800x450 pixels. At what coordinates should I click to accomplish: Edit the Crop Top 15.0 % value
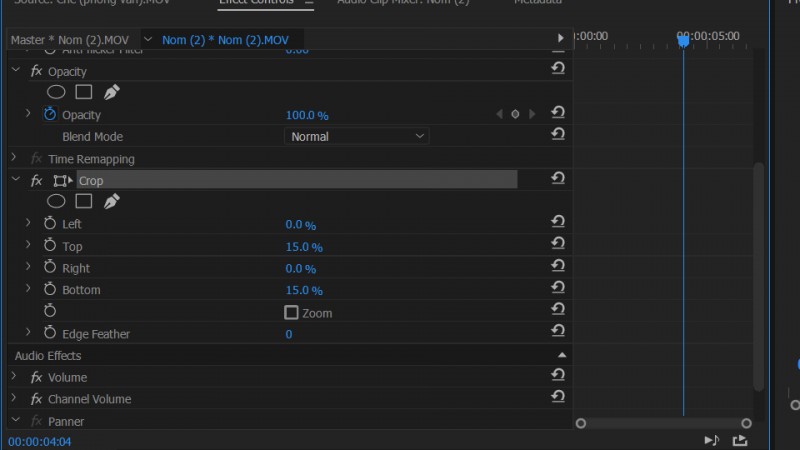coord(304,247)
